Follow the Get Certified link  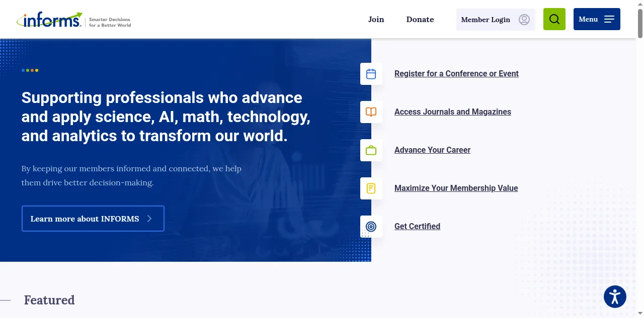coord(417,227)
